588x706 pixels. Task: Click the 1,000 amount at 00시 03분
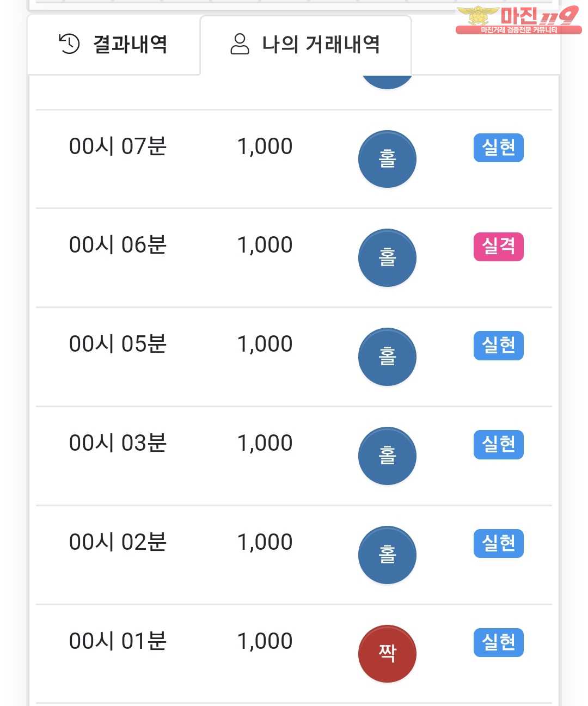[x=265, y=443]
